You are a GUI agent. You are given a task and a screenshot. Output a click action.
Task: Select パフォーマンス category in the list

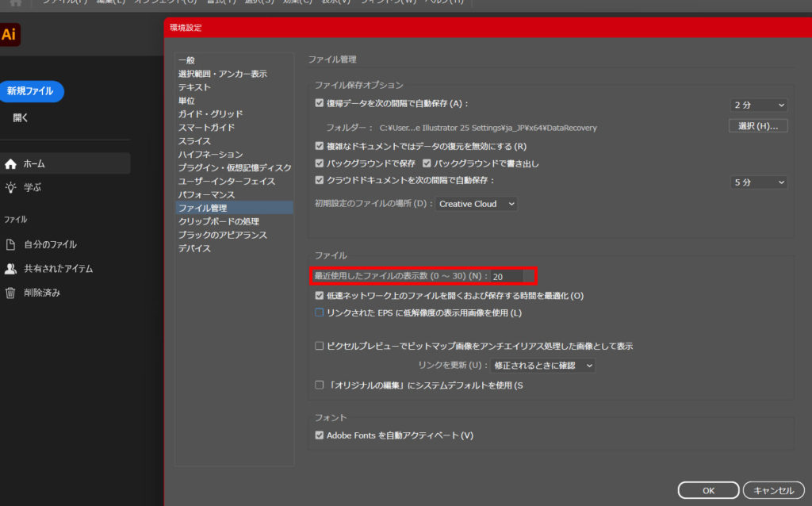(x=206, y=194)
